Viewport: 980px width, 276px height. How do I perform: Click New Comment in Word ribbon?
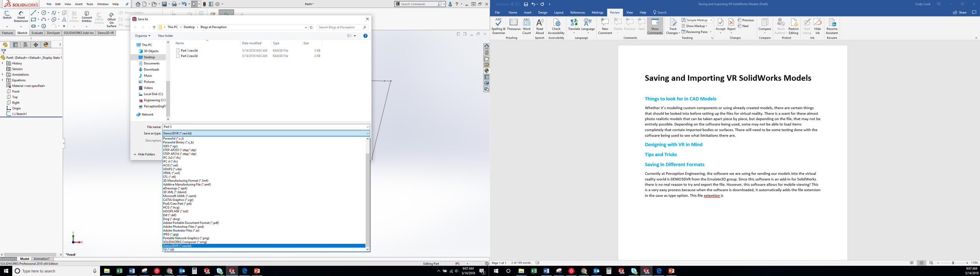tap(605, 26)
